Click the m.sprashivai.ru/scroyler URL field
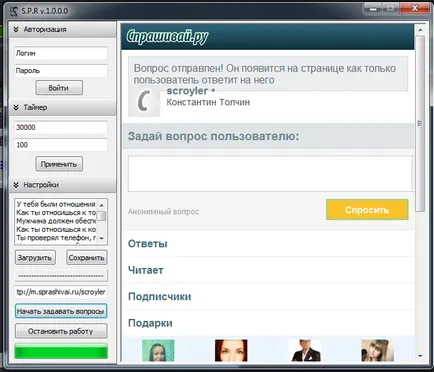This screenshot has width=434, height=372. (x=61, y=292)
